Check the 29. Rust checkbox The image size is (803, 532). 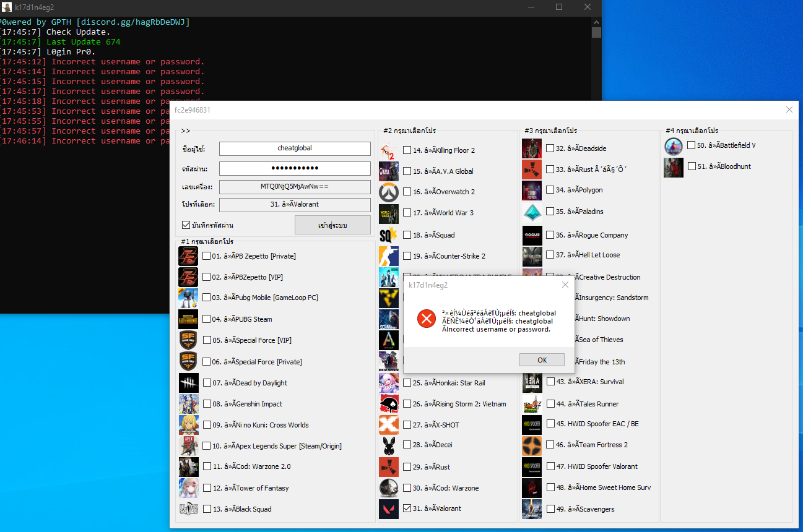coord(407,467)
